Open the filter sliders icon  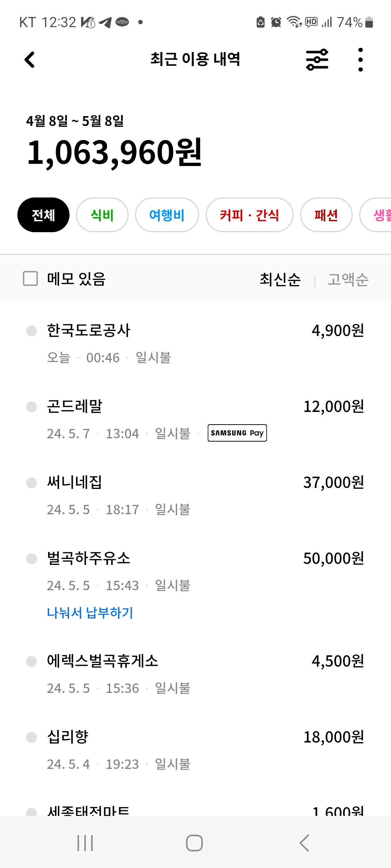(x=317, y=60)
